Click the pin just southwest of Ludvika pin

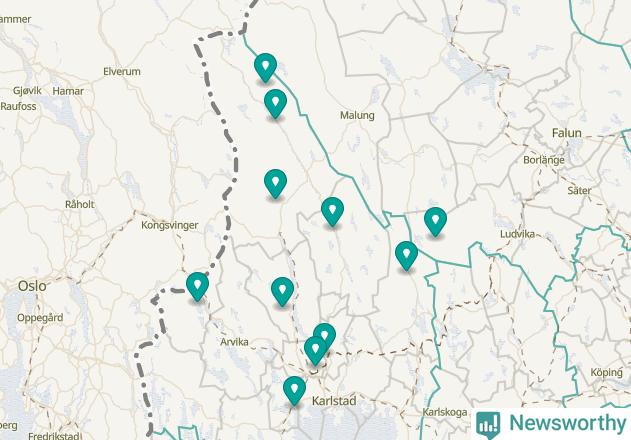[406, 256]
